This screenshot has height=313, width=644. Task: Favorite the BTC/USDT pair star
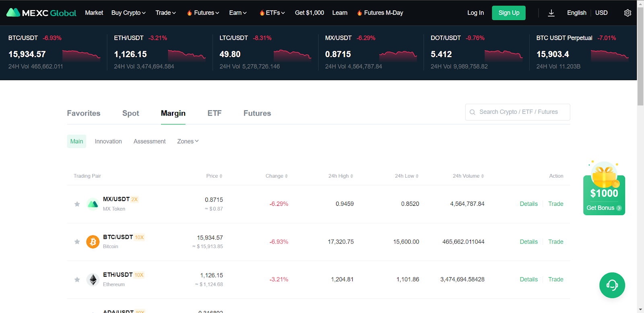(77, 242)
